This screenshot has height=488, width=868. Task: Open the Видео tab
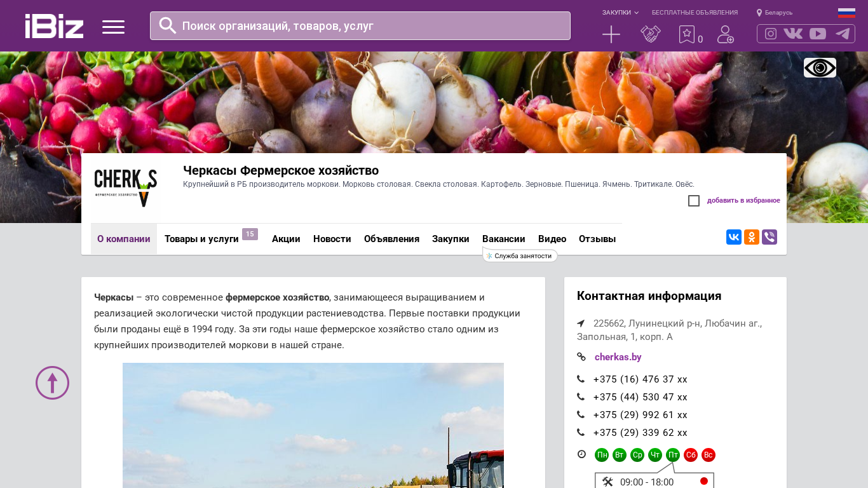[552, 239]
